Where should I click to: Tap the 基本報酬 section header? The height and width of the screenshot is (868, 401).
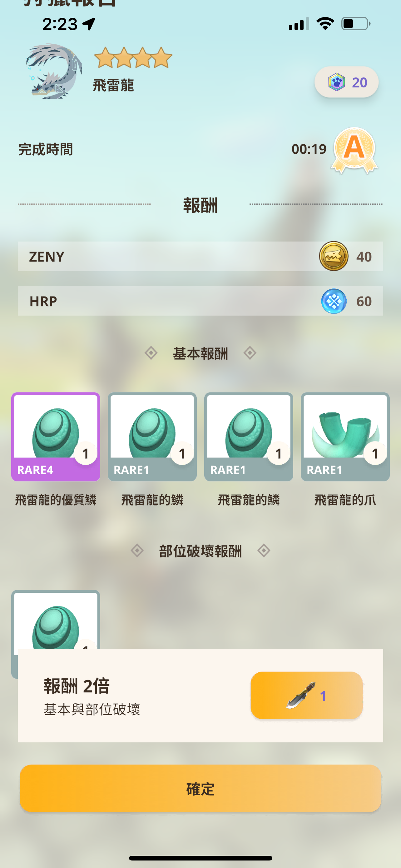click(x=200, y=353)
